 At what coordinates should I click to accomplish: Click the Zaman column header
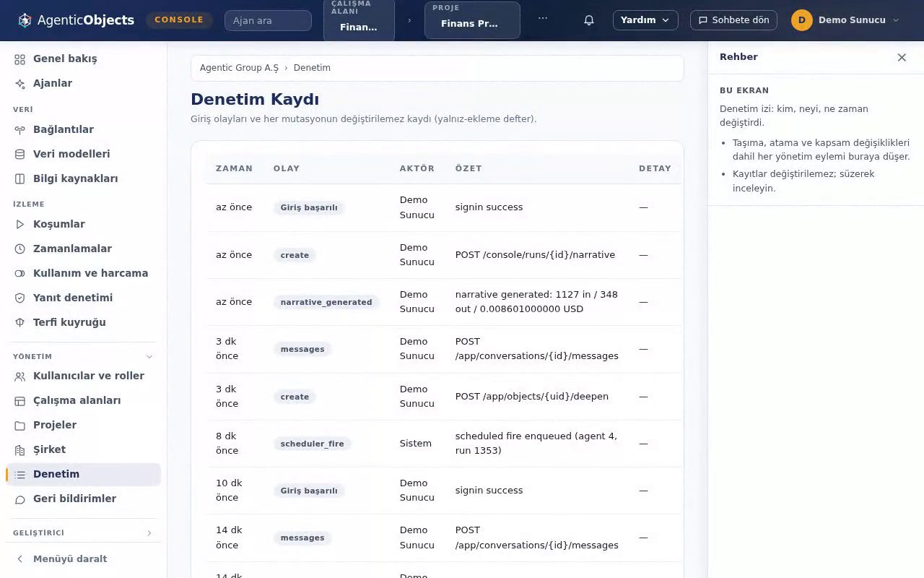(x=234, y=168)
